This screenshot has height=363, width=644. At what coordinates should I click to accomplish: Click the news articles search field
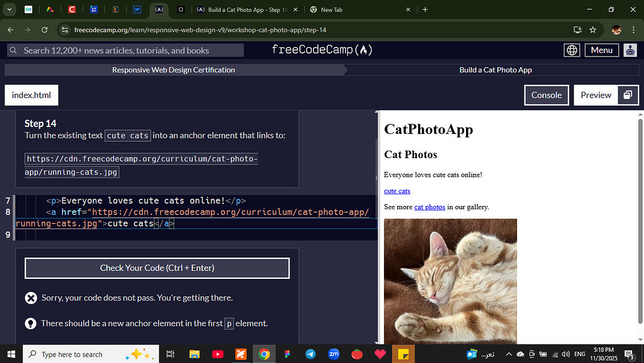[x=124, y=50]
